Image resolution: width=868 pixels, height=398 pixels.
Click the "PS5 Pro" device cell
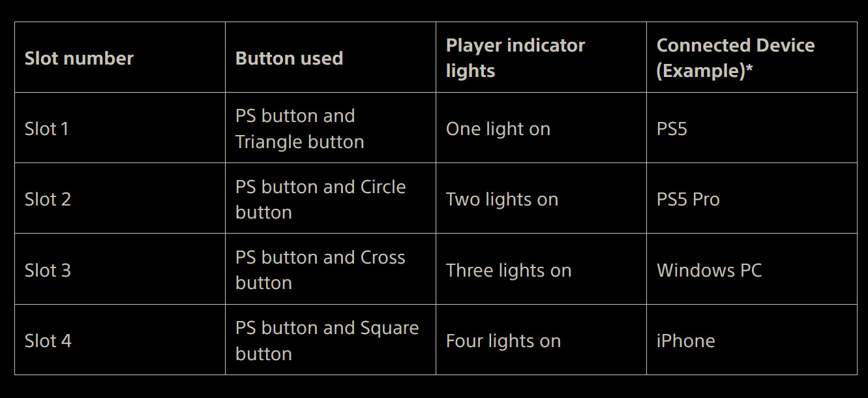(x=688, y=199)
